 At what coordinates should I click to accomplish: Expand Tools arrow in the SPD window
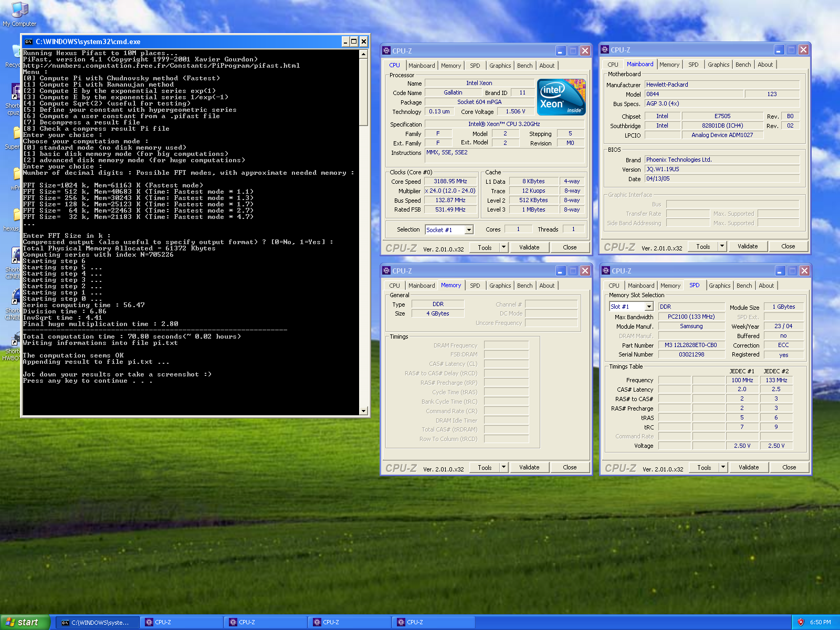pyautogui.click(x=723, y=467)
